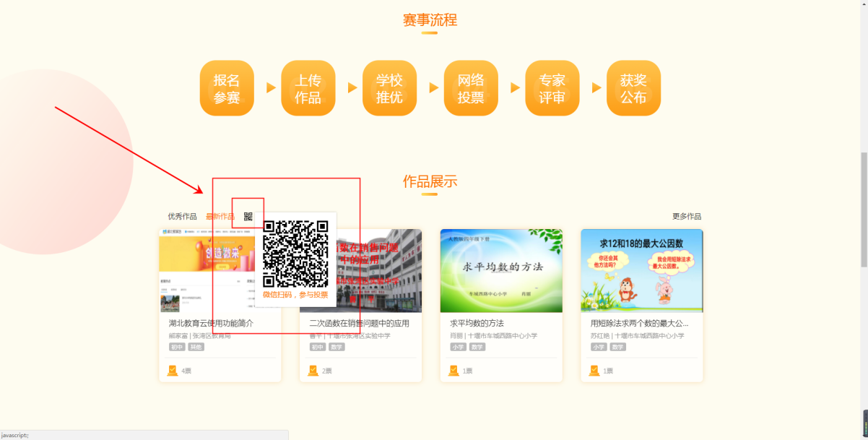Click the 学校推优 step badge

[389, 88]
